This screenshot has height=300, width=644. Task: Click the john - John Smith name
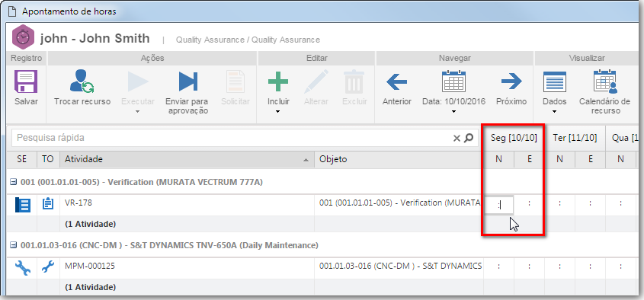pyautogui.click(x=95, y=38)
